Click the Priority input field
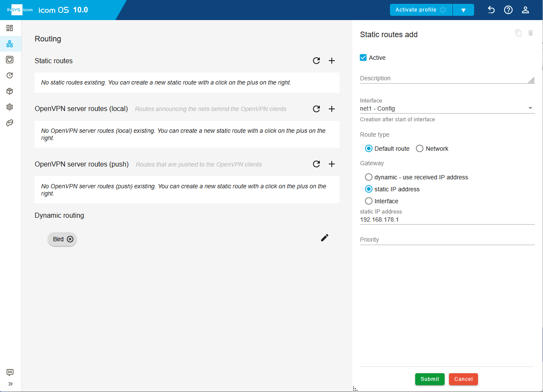 point(447,240)
